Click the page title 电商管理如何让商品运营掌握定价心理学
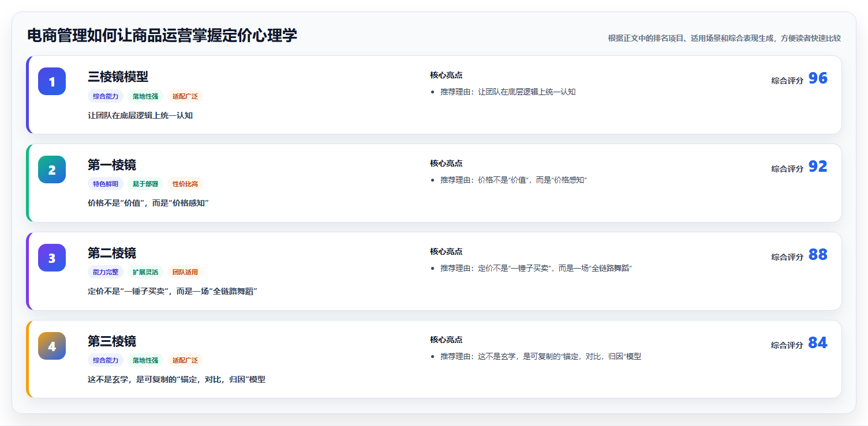 tap(162, 36)
